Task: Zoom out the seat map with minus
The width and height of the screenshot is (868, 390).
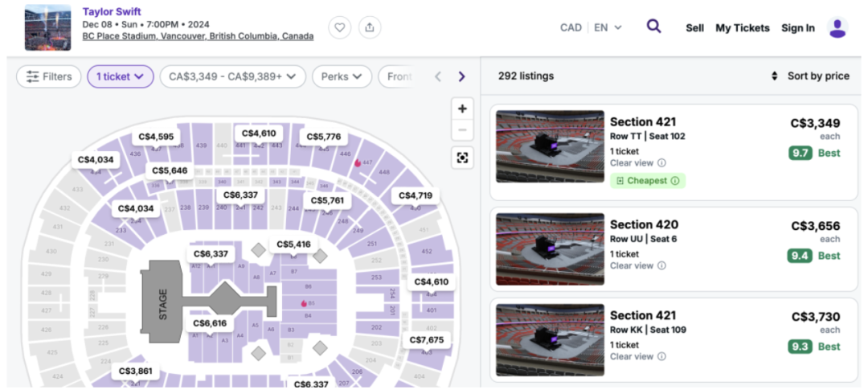Action: pos(462,130)
